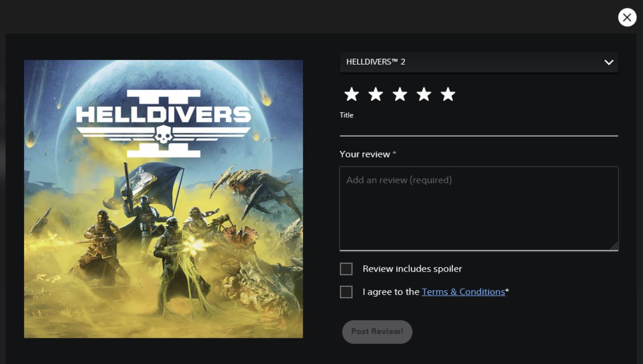The height and width of the screenshot is (364, 643).
Task: Tick the Review includes spoiler checkbox
Action: [x=346, y=269]
